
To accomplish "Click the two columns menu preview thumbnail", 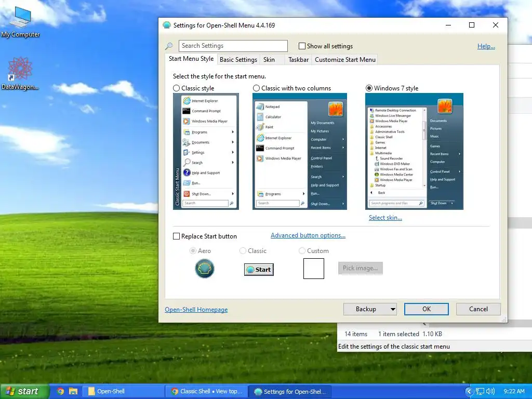I will [x=300, y=151].
